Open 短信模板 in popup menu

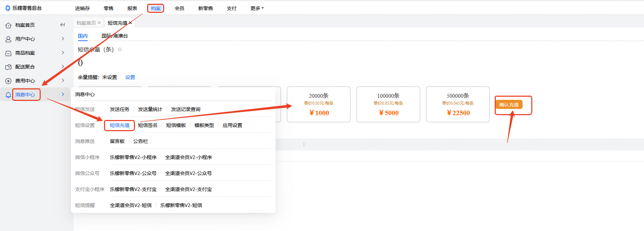click(176, 125)
